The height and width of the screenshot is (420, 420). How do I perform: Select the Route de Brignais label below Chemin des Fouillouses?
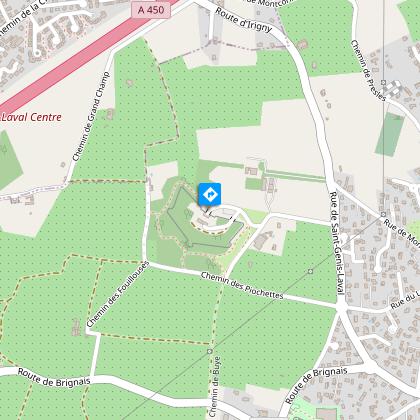(x=54, y=378)
